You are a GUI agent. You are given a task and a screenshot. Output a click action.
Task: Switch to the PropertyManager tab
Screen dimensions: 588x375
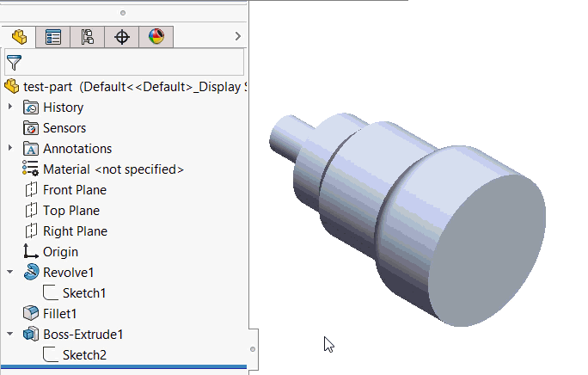pos(53,37)
